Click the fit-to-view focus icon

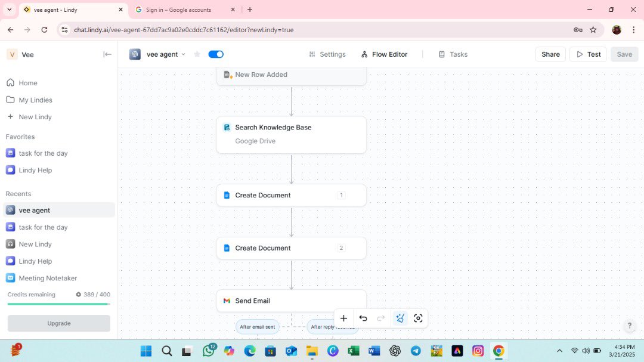418,318
